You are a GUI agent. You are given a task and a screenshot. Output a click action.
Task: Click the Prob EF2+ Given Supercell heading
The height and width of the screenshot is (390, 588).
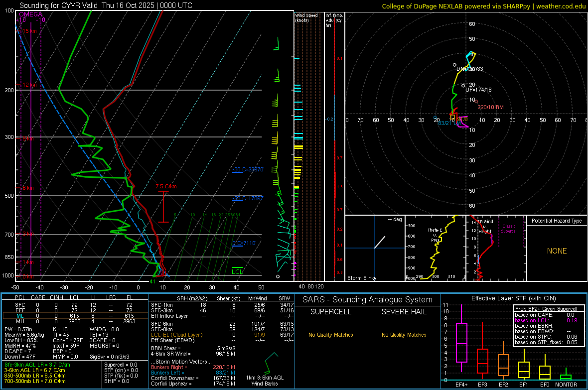click(x=546, y=309)
